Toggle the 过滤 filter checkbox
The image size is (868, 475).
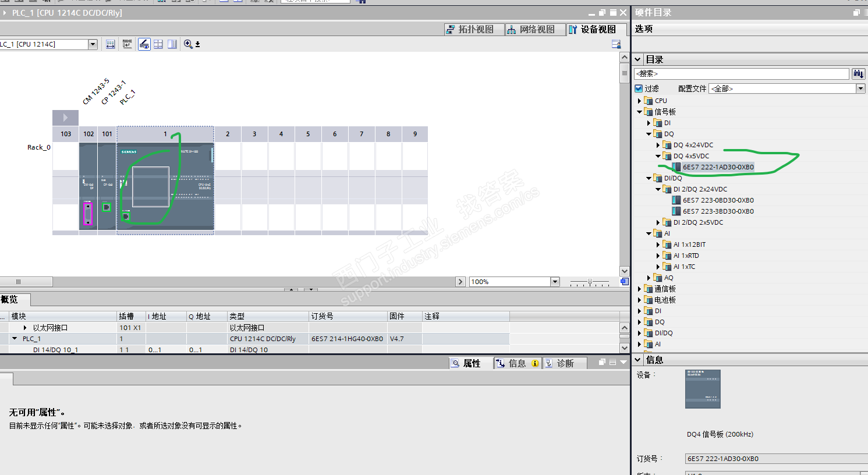tap(639, 88)
